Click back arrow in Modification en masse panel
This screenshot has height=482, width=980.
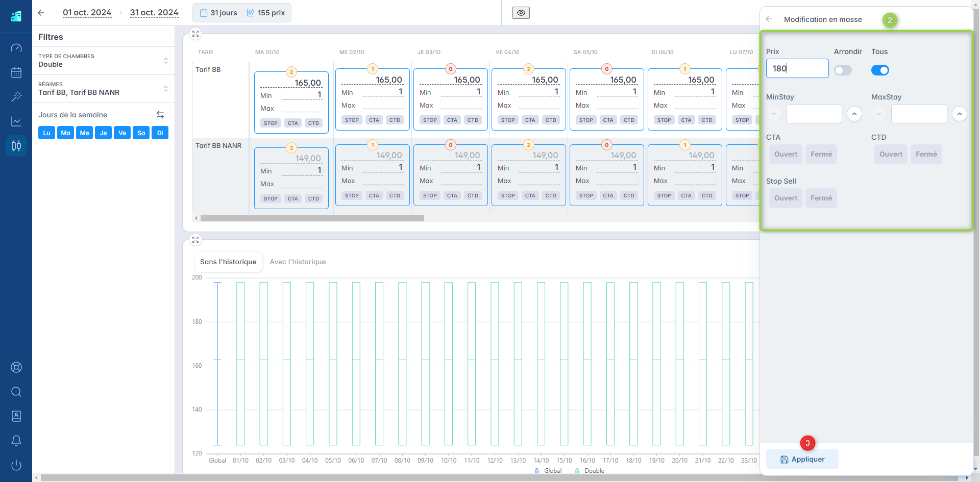pos(769,19)
